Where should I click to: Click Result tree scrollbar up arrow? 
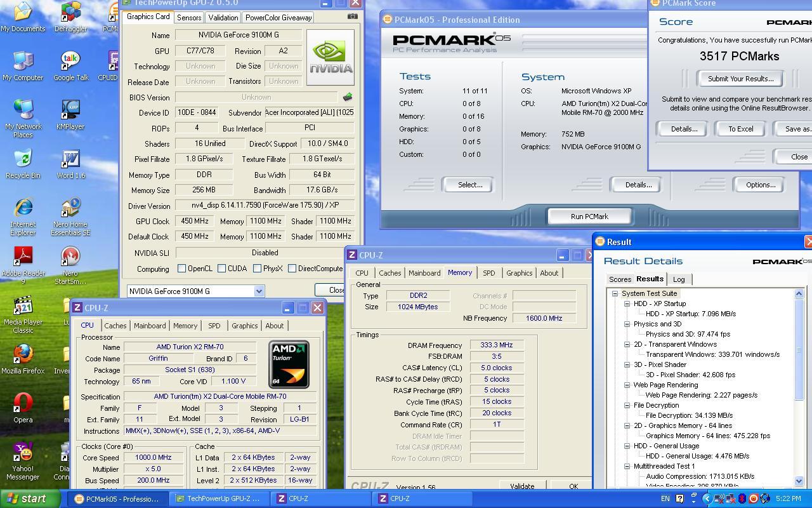799,293
